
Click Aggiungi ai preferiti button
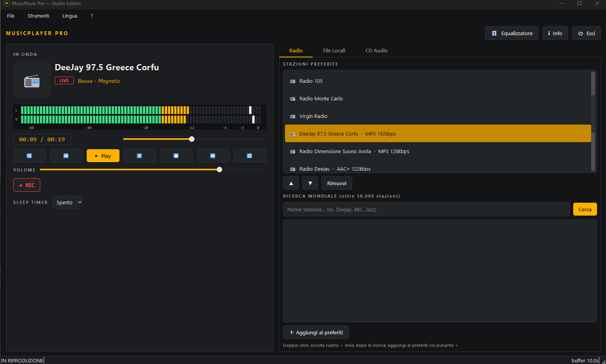pos(316,332)
